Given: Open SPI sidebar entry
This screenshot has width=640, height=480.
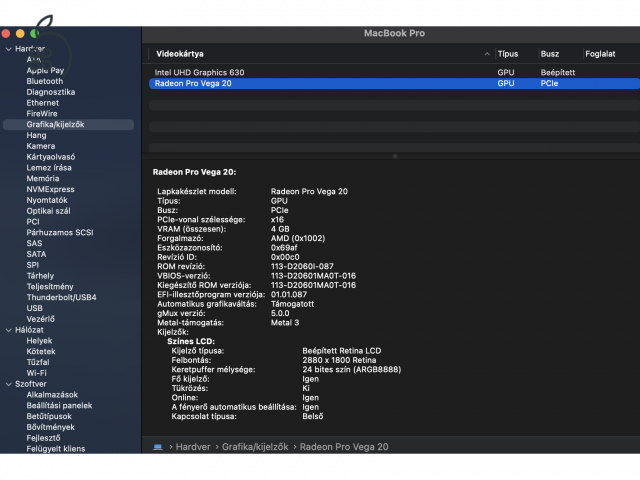Looking at the screenshot, I should 33,265.
